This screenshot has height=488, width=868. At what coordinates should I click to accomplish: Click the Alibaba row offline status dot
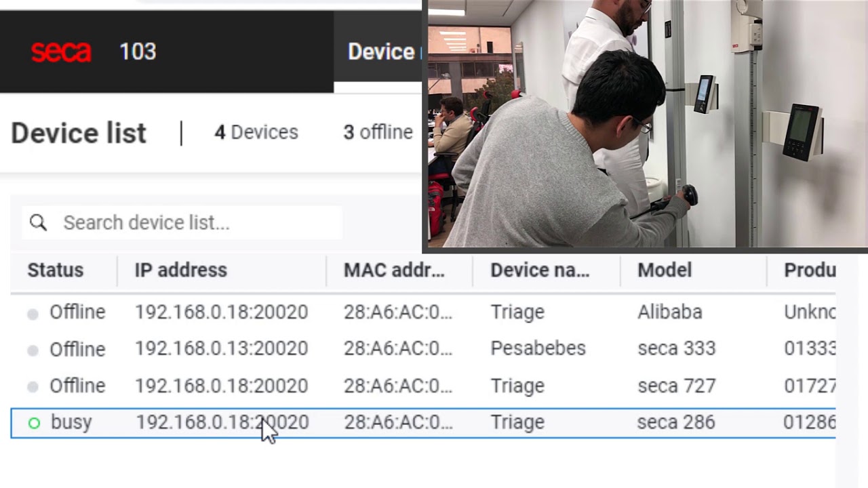click(x=33, y=313)
